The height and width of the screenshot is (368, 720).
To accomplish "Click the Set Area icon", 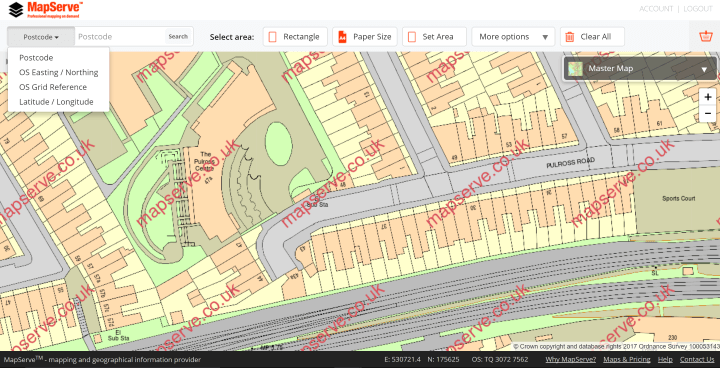I will point(412,37).
